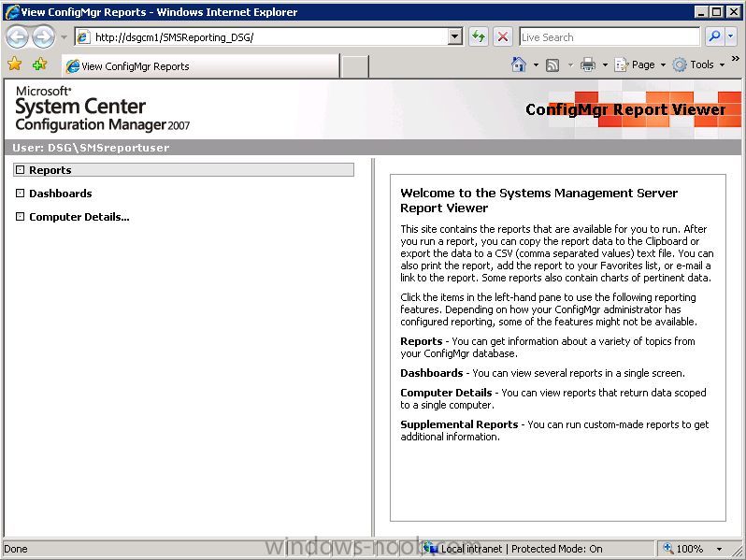The height and width of the screenshot is (560, 746).
Task: Click the Add to Favorites icon
Action: coord(40,64)
